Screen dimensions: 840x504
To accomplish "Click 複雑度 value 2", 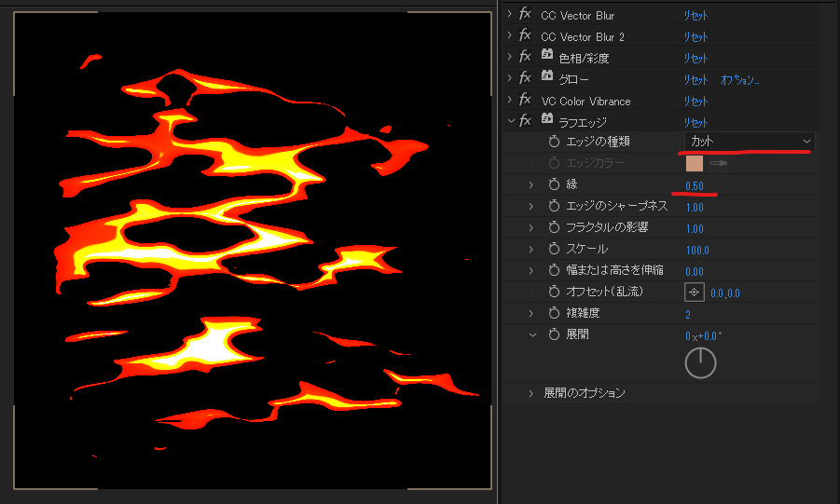I will coord(688,314).
